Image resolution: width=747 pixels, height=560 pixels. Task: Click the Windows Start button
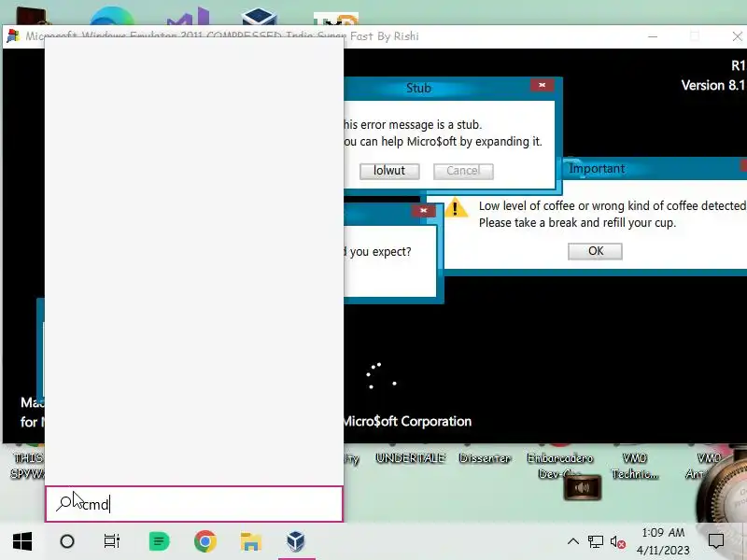click(22, 541)
